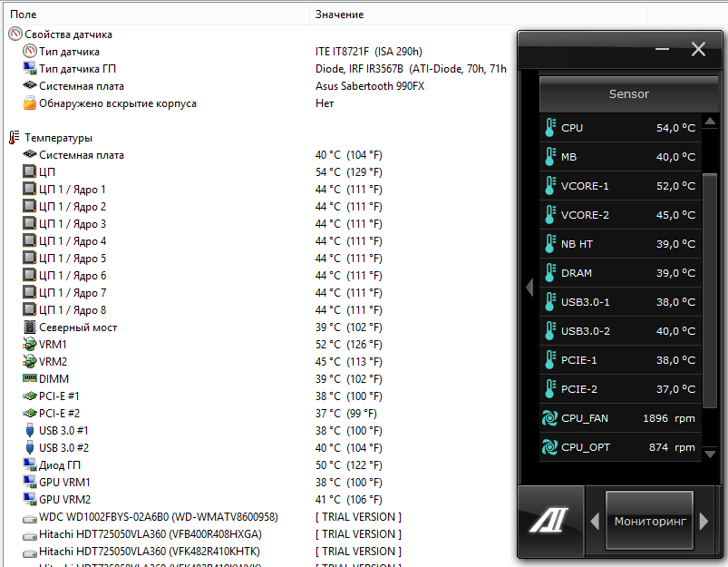This screenshot has height=567, width=728.
Task: Click the Температуры thermometer icon
Action: [x=15, y=138]
